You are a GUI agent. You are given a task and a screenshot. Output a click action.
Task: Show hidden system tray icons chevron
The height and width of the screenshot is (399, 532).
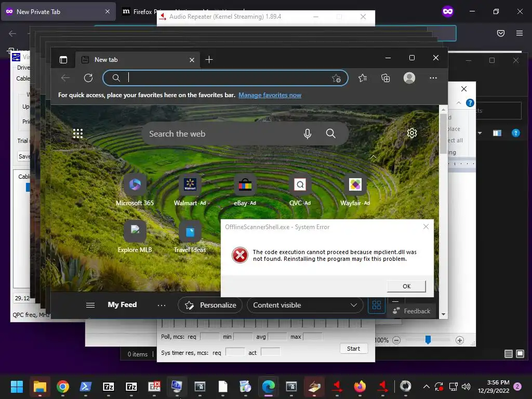pos(426,387)
